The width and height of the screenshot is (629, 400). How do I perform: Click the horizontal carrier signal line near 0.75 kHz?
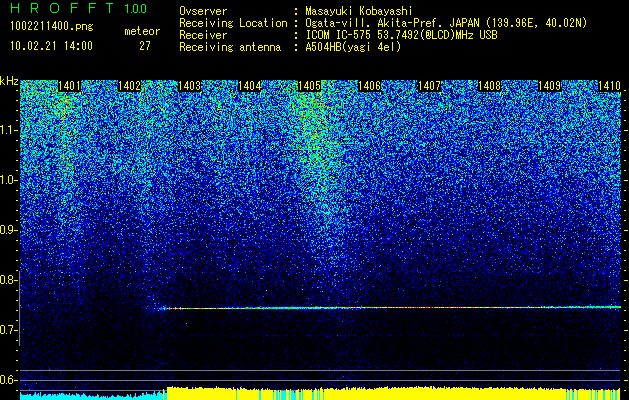point(389,308)
